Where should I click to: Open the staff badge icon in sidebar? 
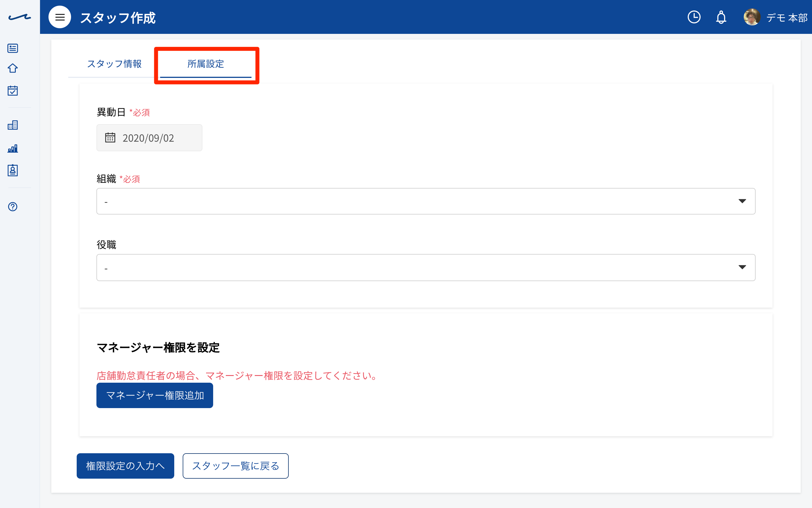(13, 170)
